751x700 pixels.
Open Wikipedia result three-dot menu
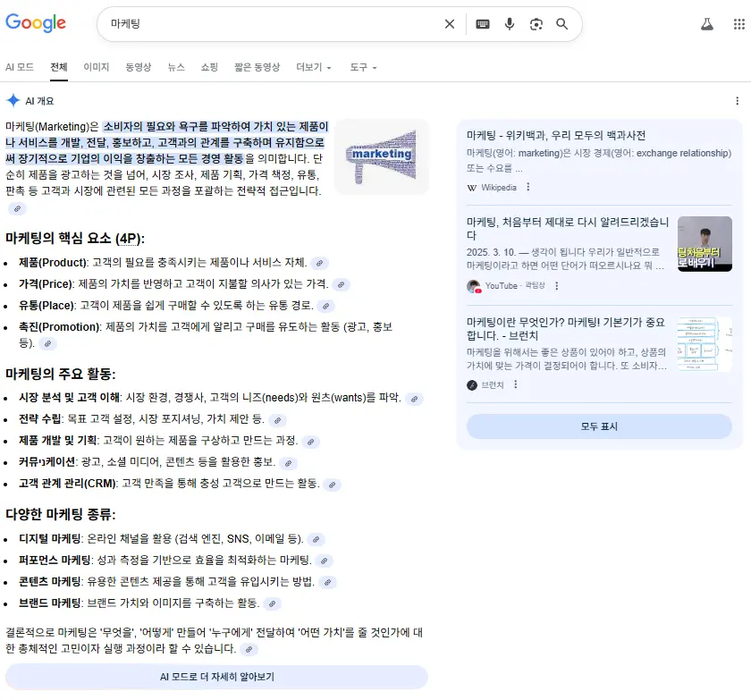tap(528, 187)
